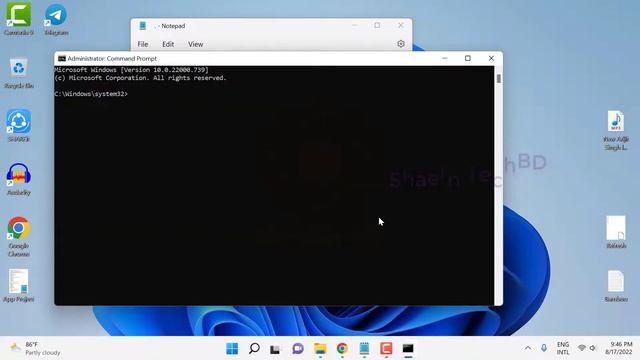Minimize the Command Prompt window

click(445, 59)
